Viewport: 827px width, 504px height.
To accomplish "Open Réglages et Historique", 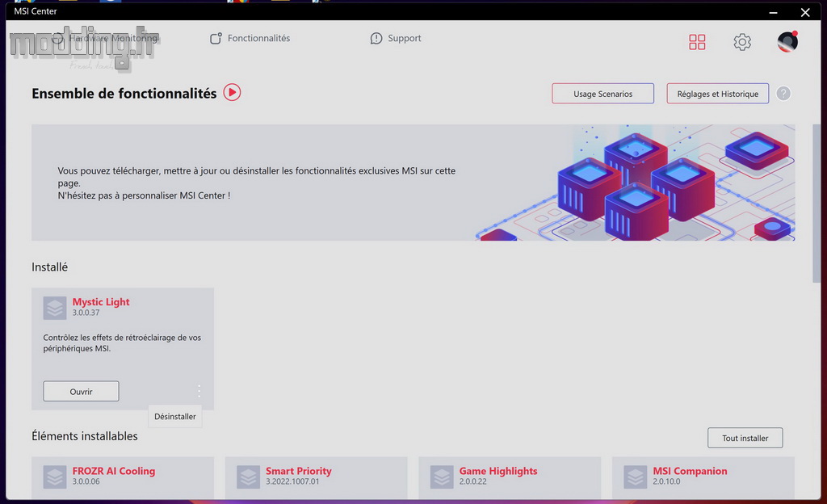I will (x=717, y=94).
